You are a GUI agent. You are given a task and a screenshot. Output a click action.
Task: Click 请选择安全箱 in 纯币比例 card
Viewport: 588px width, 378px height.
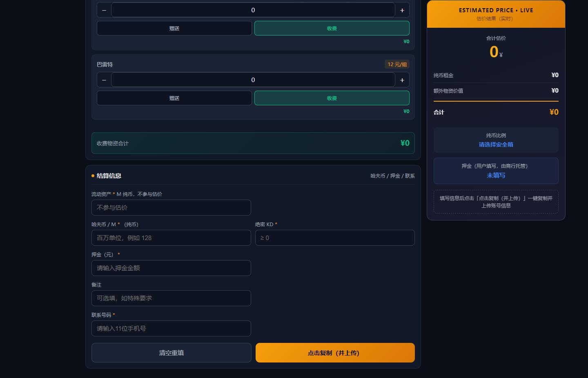pyautogui.click(x=496, y=145)
